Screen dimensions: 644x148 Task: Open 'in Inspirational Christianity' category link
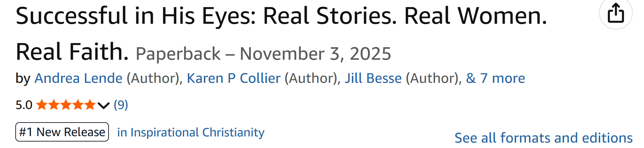(191, 132)
